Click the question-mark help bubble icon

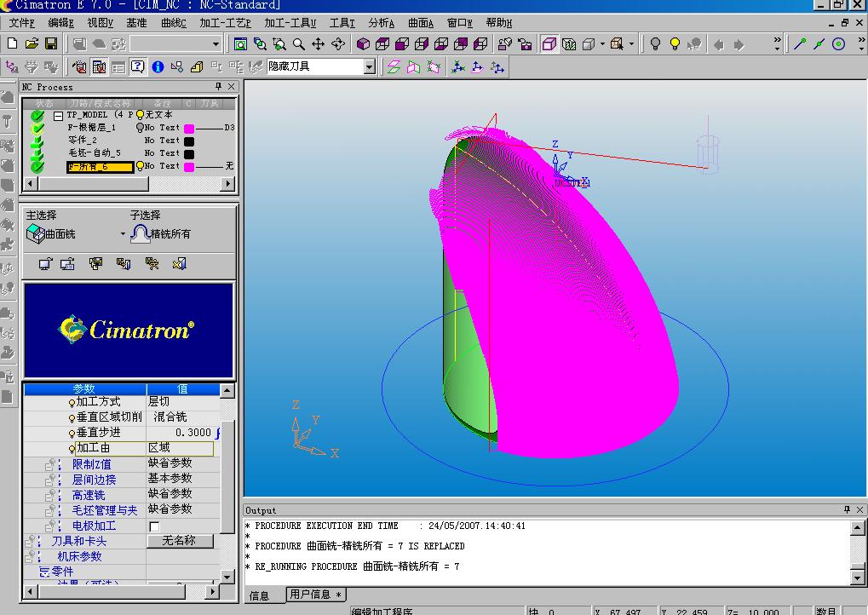[138, 67]
